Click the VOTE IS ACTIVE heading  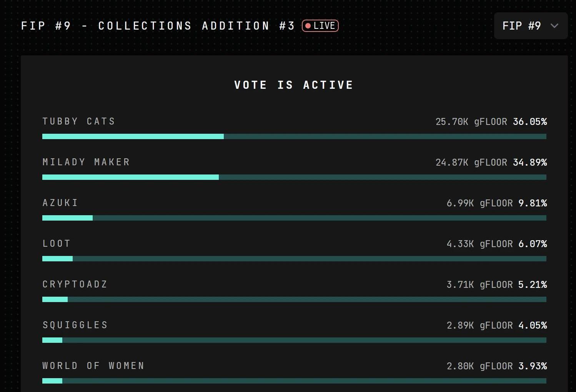294,85
